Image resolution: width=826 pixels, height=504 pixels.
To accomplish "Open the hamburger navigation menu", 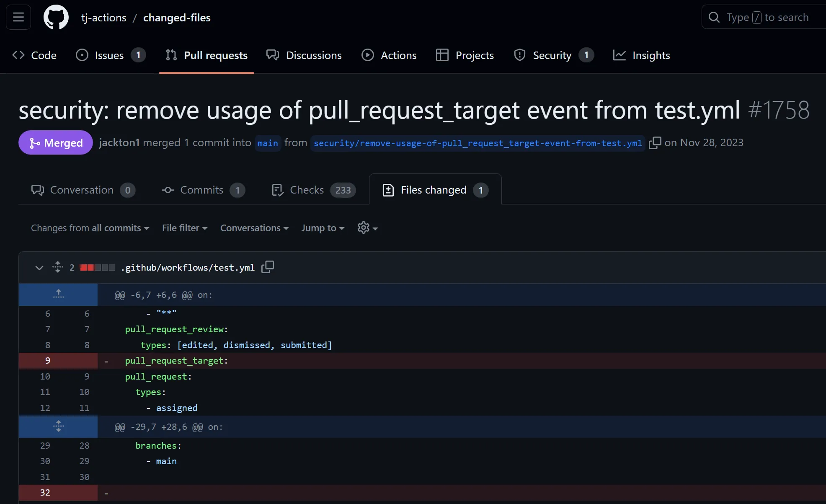I will pyautogui.click(x=18, y=17).
